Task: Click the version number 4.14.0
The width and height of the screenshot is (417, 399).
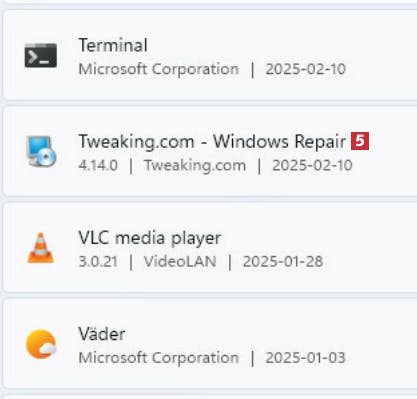Action: (x=98, y=166)
